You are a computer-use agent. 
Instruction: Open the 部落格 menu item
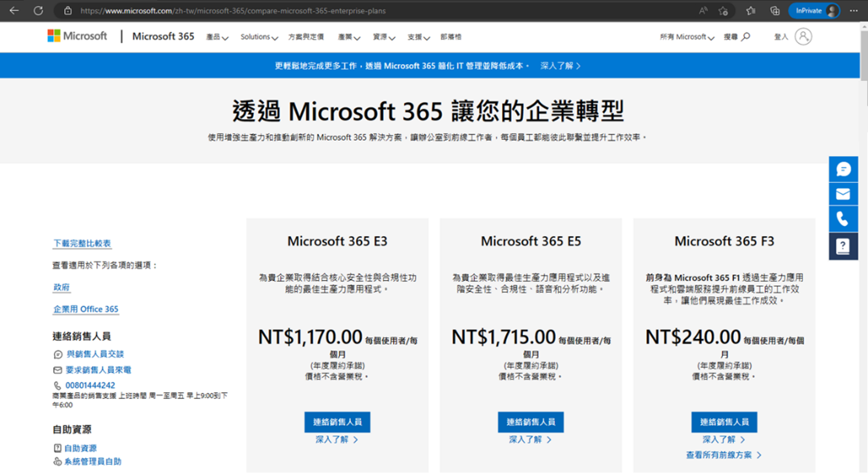coord(451,37)
